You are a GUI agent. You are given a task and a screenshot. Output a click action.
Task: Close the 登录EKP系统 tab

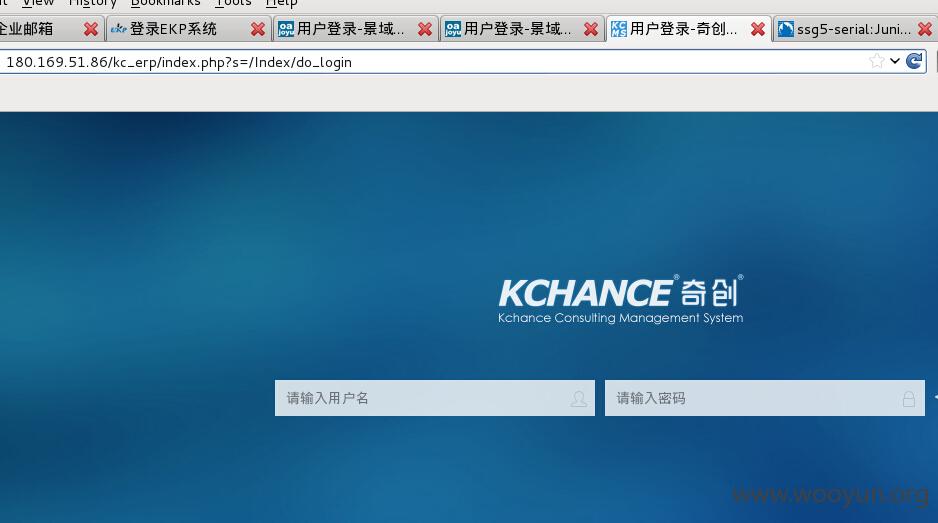pos(258,29)
